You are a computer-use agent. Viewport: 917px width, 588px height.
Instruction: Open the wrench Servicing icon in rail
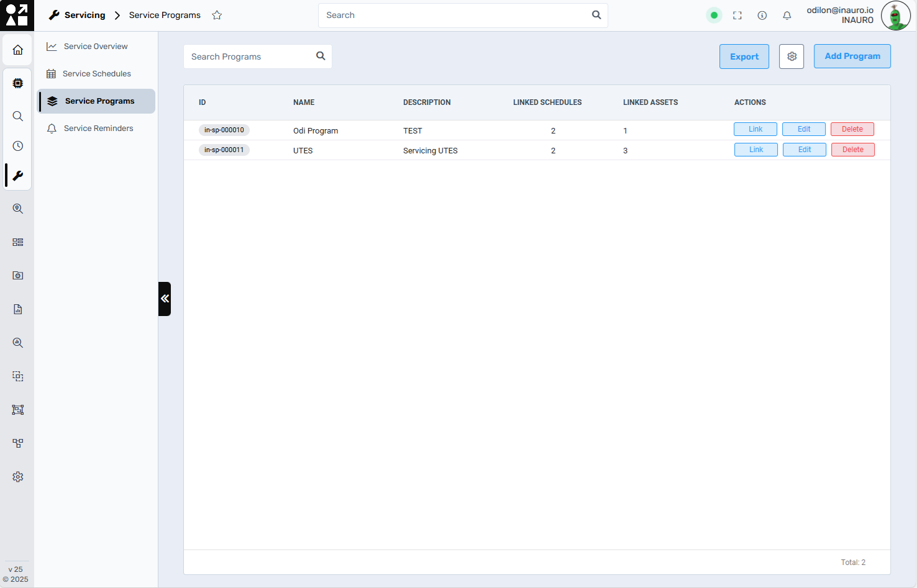(x=18, y=176)
